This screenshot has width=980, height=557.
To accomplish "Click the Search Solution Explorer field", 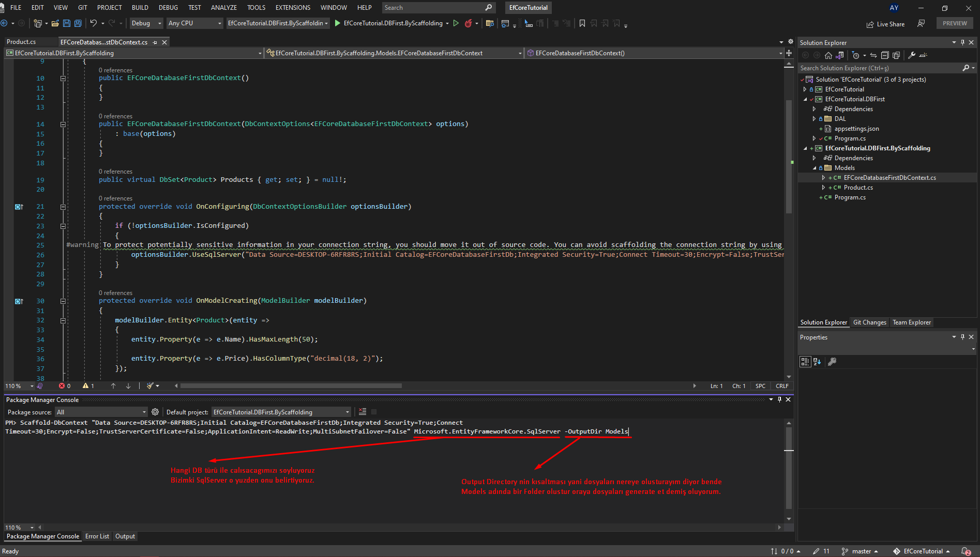I will pyautogui.click(x=879, y=68).
